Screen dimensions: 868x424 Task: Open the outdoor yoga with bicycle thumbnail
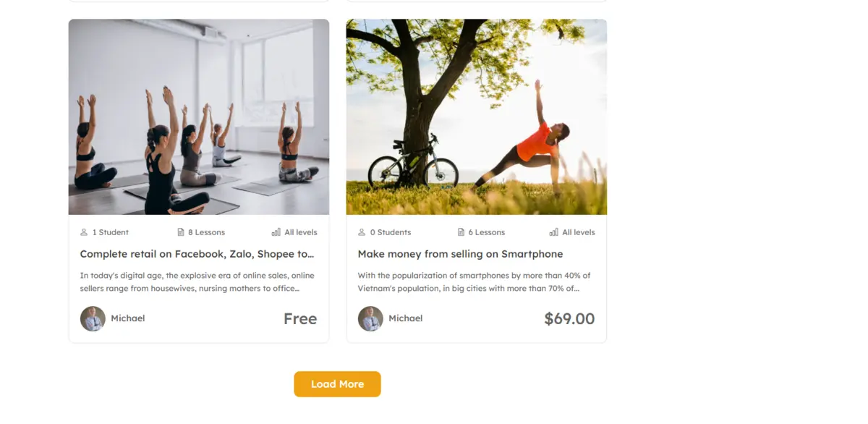[476, 116]
